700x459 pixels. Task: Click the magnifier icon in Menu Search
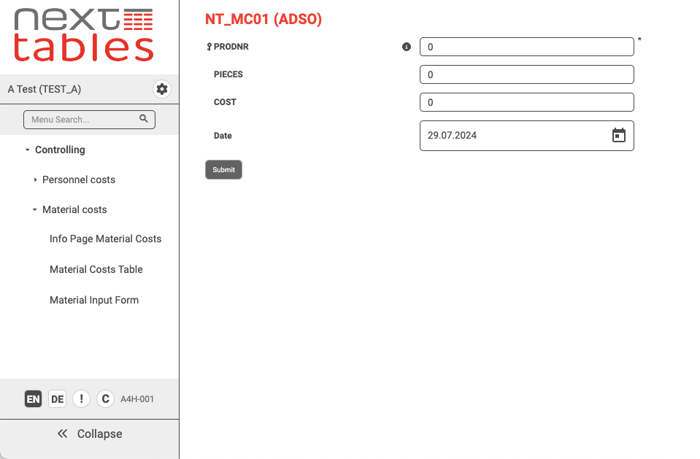click(x=143, y=118)
